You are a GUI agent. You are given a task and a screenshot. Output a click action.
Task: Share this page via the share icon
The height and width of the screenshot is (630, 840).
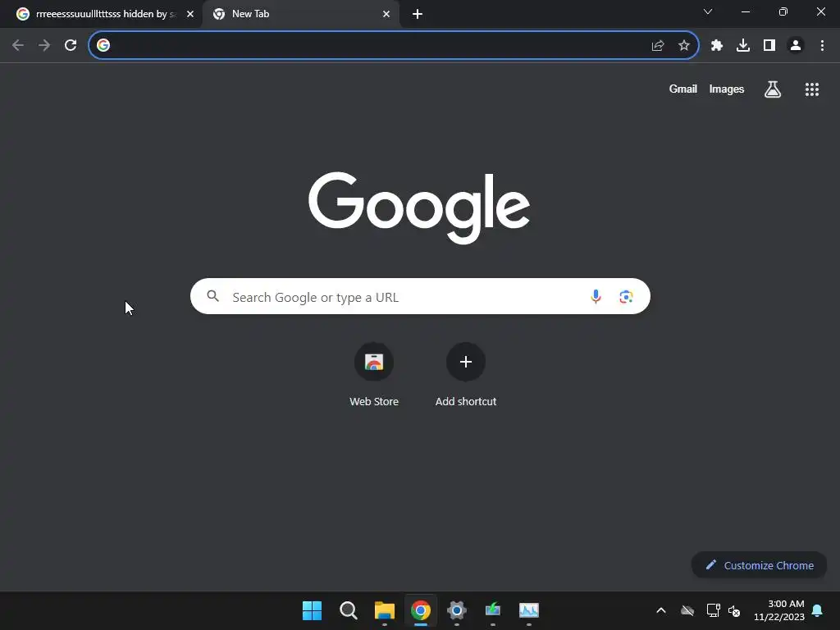tap(658, 46)
